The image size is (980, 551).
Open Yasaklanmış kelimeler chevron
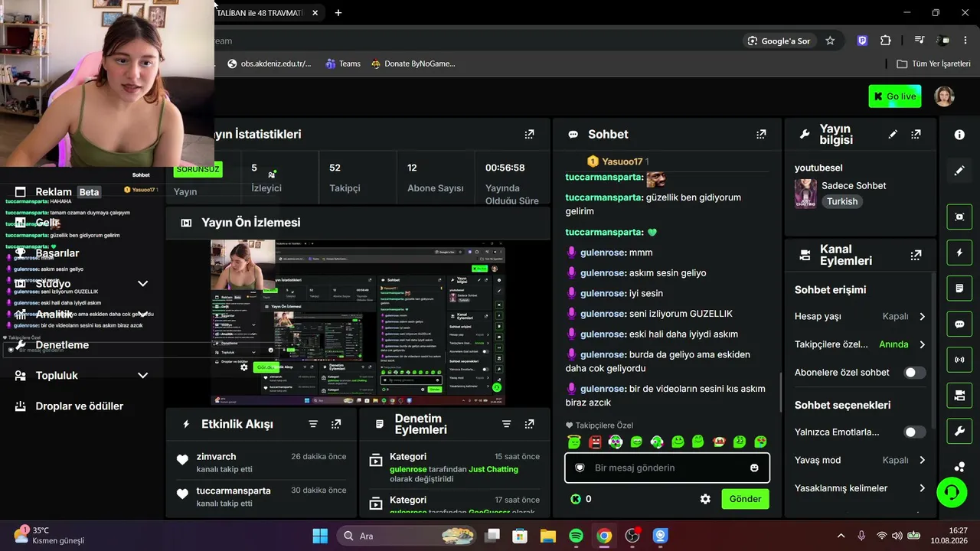coord(922,488)
